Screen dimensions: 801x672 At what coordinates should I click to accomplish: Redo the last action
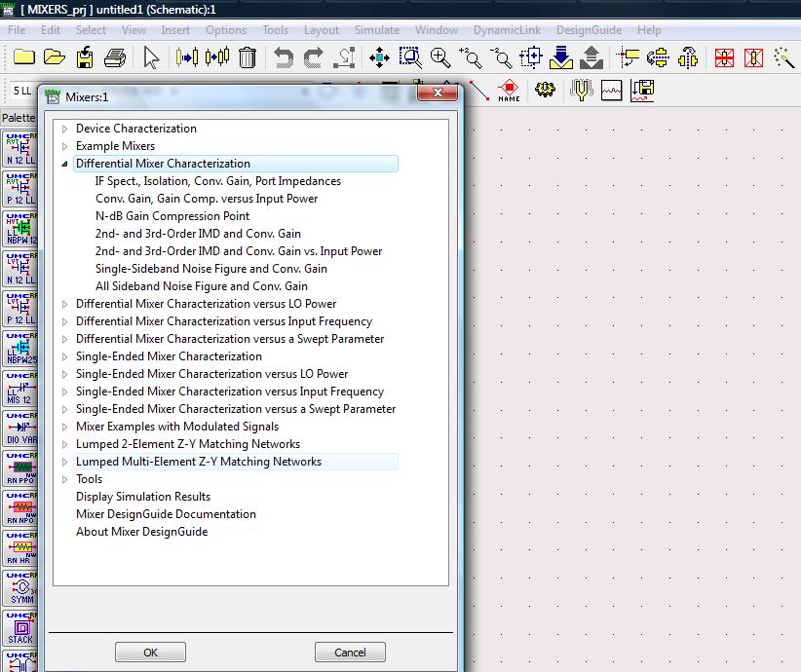(313, 57)
